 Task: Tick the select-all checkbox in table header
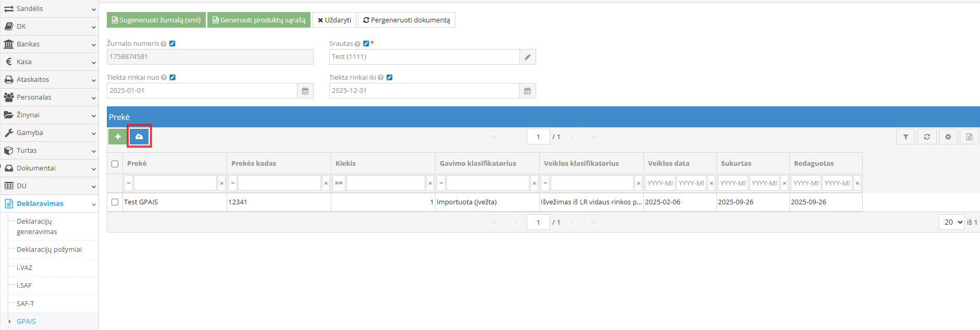(x=115, y=164)
